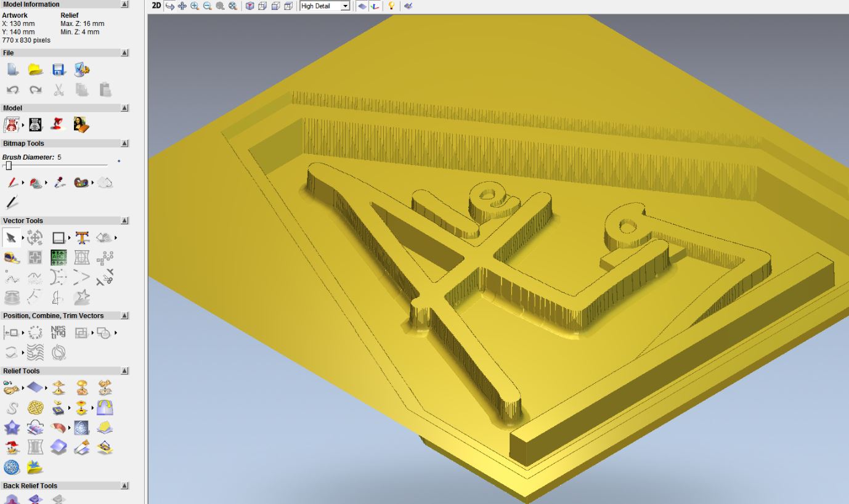Select the flood fill bucket tool
Image resolution: width=849 pixels, height=504 pixels.
click(36, 183)
